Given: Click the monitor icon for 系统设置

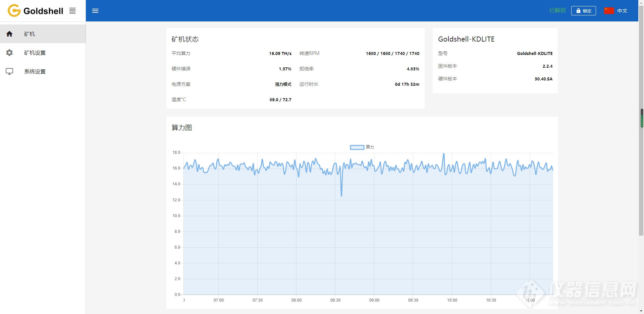Looking at the screenshot, I should 9,71.
